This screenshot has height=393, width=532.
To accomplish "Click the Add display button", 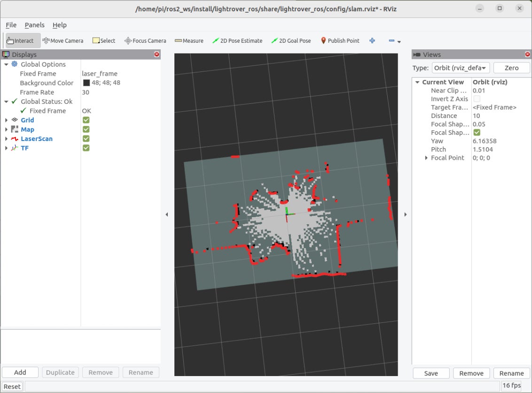I will 20,372.
